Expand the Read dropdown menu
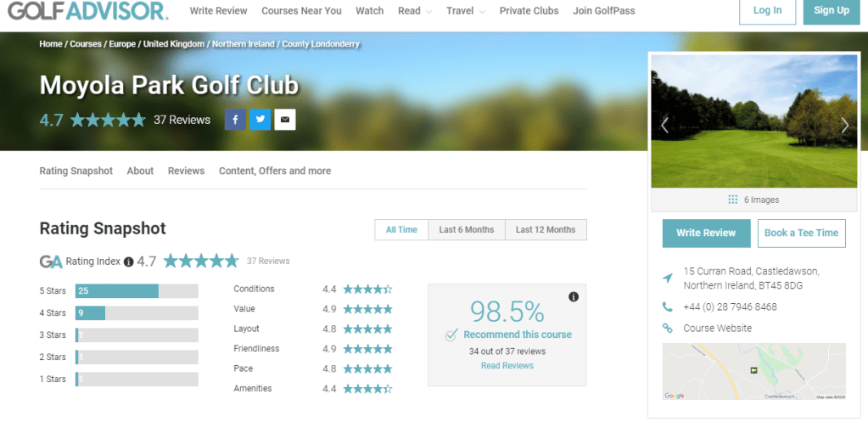Screen dimensions: 868x422 click(415, 11)
